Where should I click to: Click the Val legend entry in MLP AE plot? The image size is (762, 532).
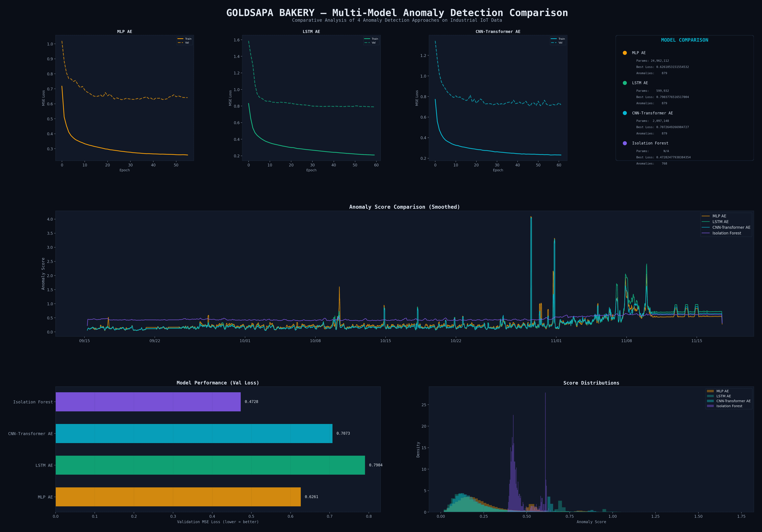187,42
